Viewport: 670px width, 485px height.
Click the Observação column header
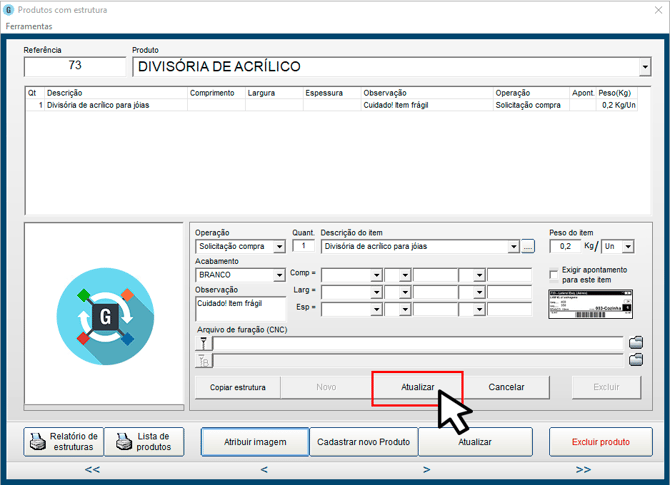click(427, 93)
